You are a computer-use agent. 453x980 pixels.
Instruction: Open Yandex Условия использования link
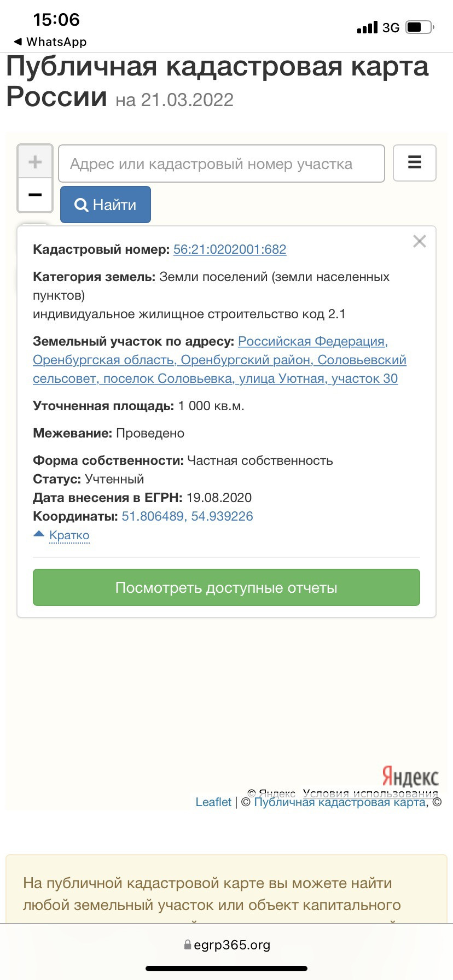point(370,793)
